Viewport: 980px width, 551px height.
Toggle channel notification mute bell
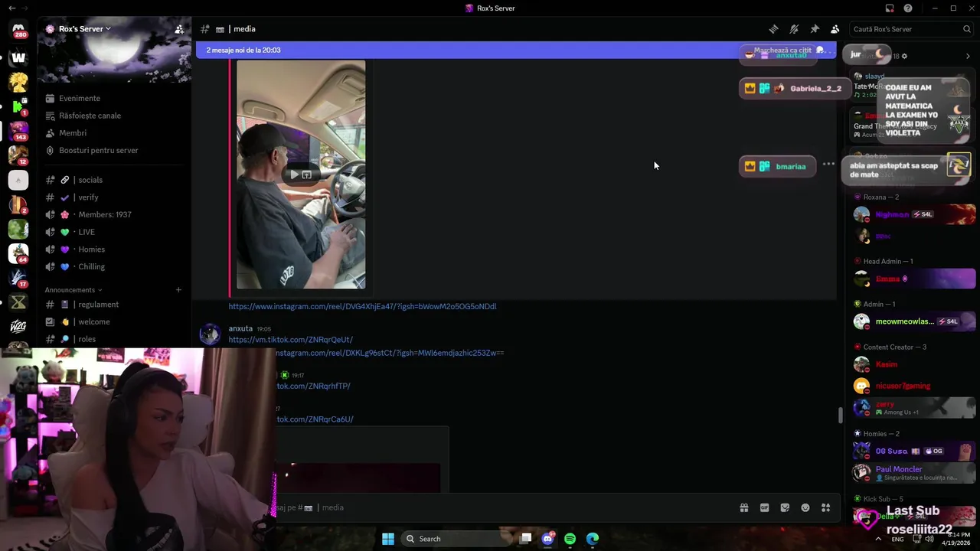tap(794, 29)
